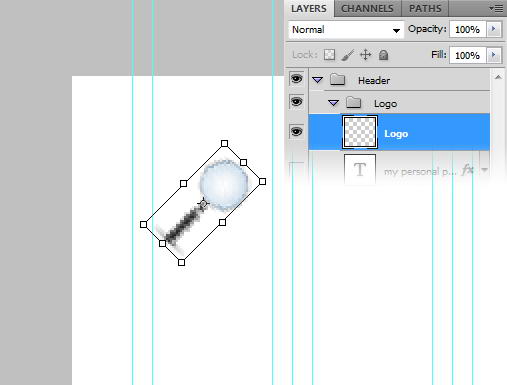Toggle lock image pixels brush icon

tap(347, 55)
